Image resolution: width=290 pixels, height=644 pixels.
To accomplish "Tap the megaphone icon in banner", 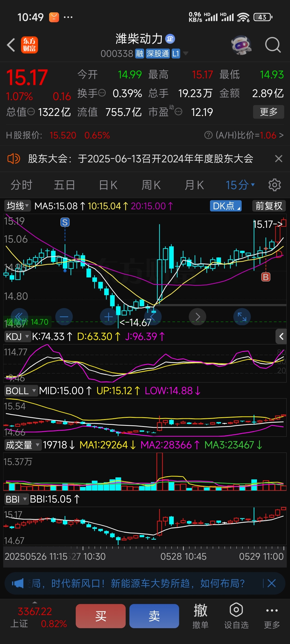I will pyautogui.click(x=18, y=583).
